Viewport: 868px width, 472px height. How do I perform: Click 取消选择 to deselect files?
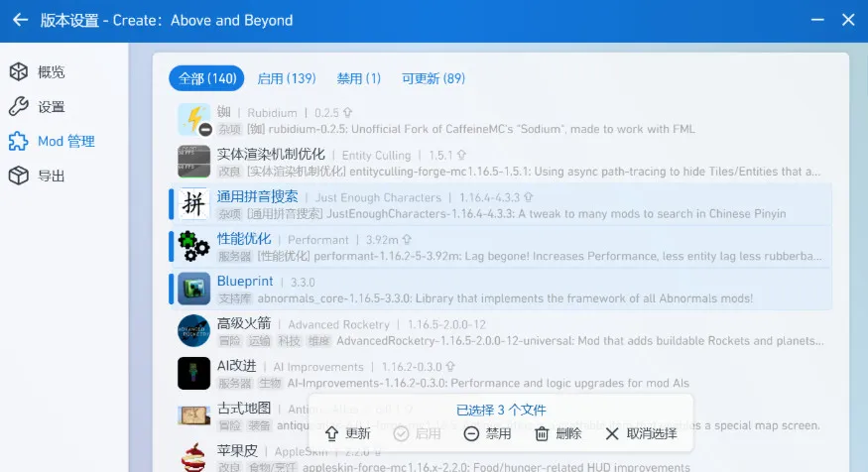coord(640,433)
